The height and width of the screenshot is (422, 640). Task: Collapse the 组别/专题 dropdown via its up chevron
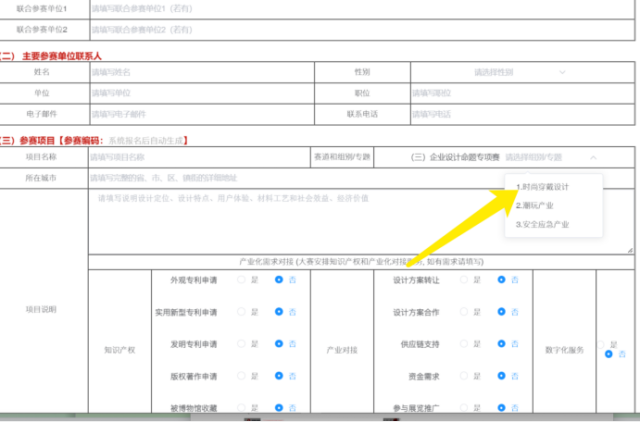click(593, 157)
